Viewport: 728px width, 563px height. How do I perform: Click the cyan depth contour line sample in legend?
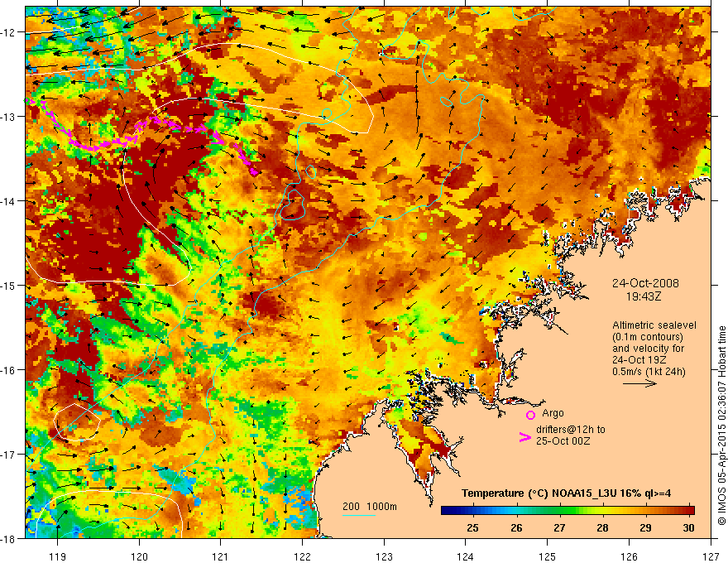pyautogui.click(x=359, y=515)
